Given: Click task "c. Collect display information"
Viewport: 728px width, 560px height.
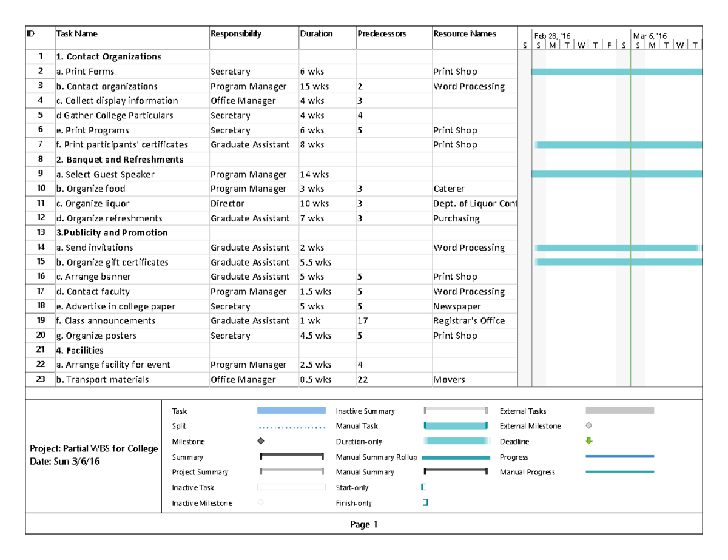Looking at the screenshot, I should point(117,101).
